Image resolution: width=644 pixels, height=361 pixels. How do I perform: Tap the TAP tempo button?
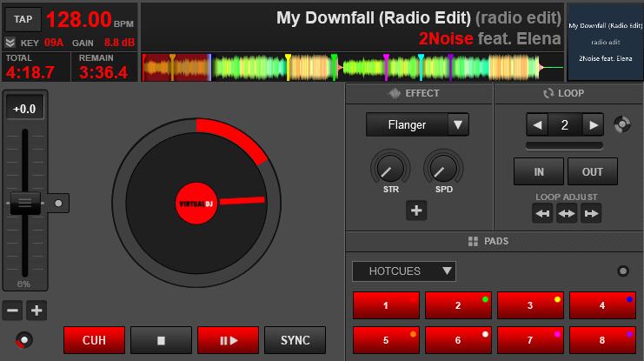(x=23, y=19)
